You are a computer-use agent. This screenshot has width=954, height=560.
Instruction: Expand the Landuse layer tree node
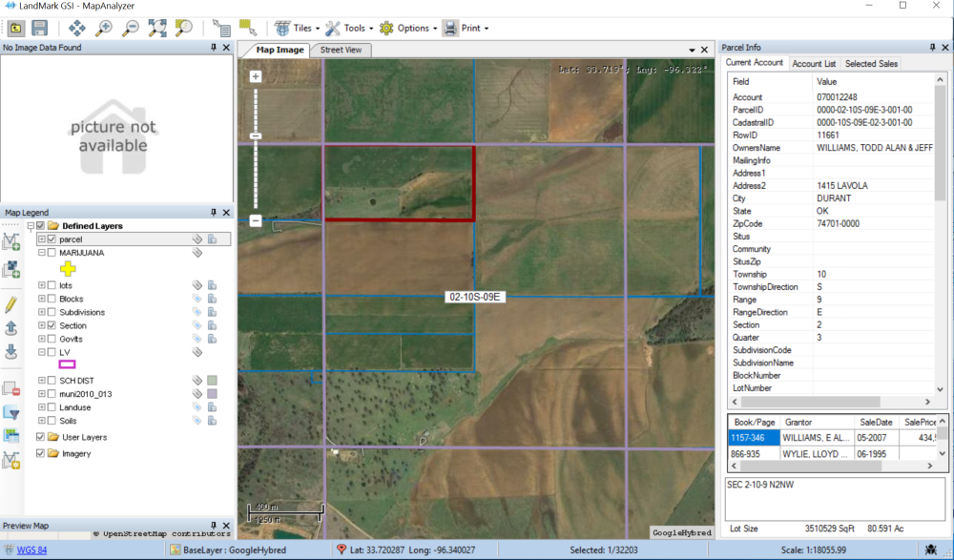41,407
